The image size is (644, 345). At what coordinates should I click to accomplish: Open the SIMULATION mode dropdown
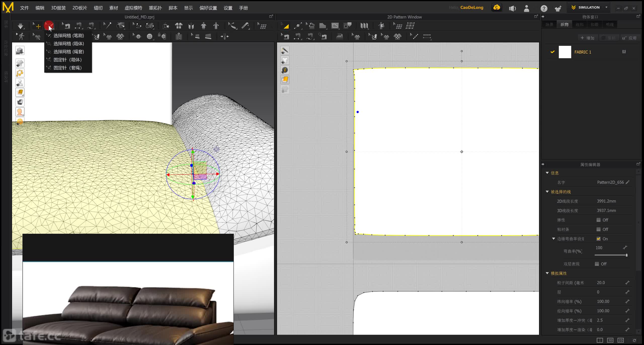(606, 7)
